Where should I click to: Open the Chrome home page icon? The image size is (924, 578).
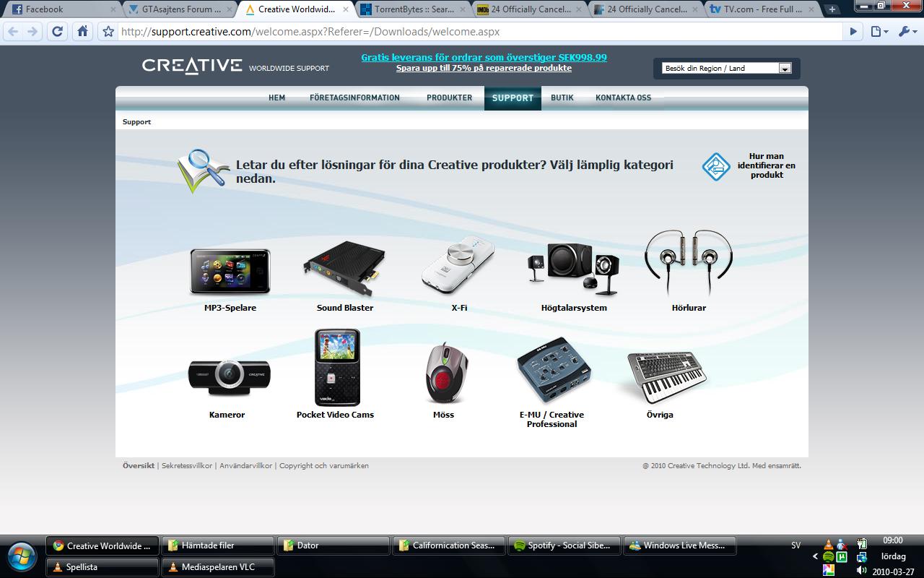tap(82, 32)
